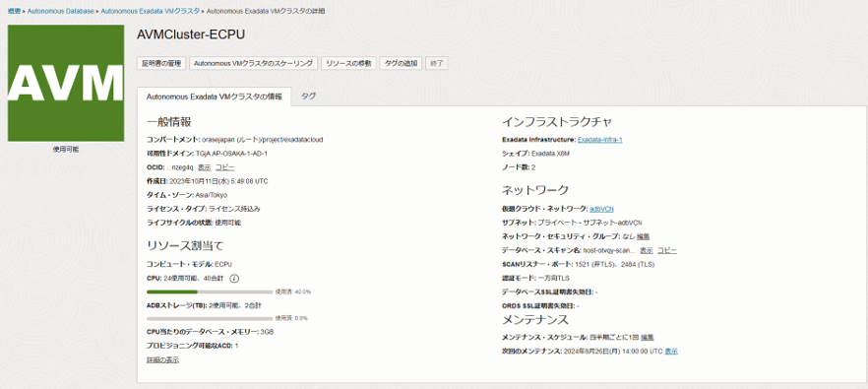Click the 使用可能 status label under logo
The height and width of the screenshot is (389, 868).
[x=66, y=150]
